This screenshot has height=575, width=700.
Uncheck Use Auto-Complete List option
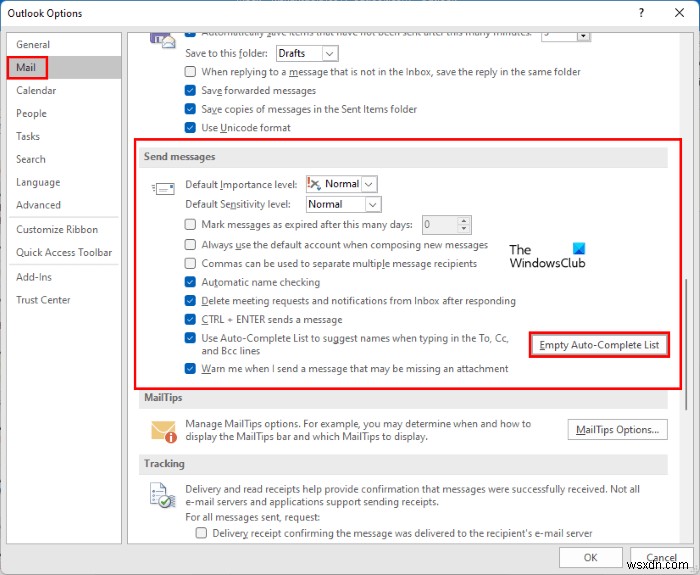190,338
